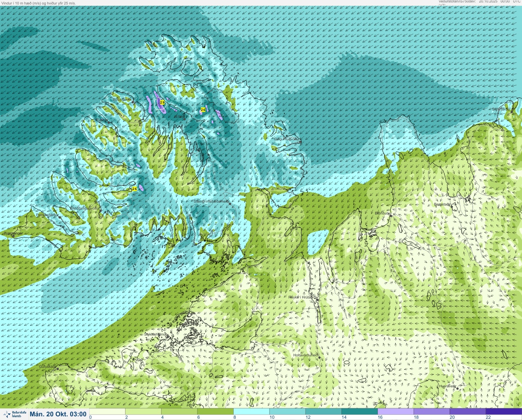
Task: Click the 12–14 m/s legend color band
Action: [x=323, y=411]
